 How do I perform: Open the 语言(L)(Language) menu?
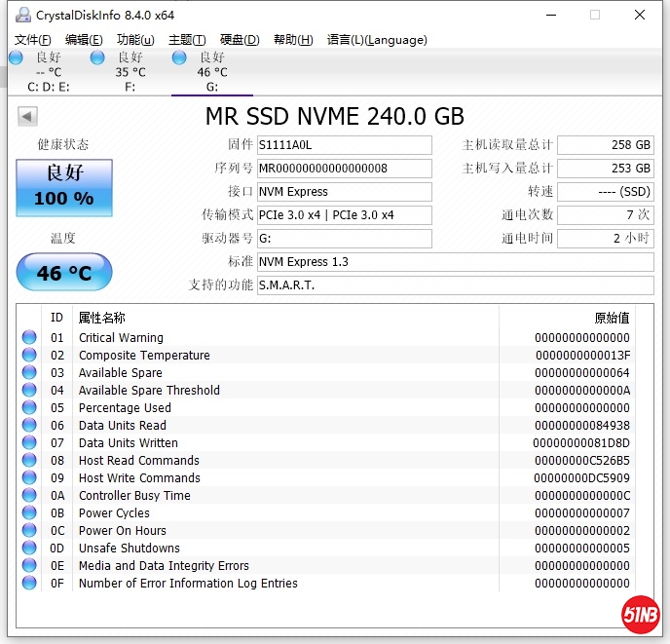click(x=377, y=40)
